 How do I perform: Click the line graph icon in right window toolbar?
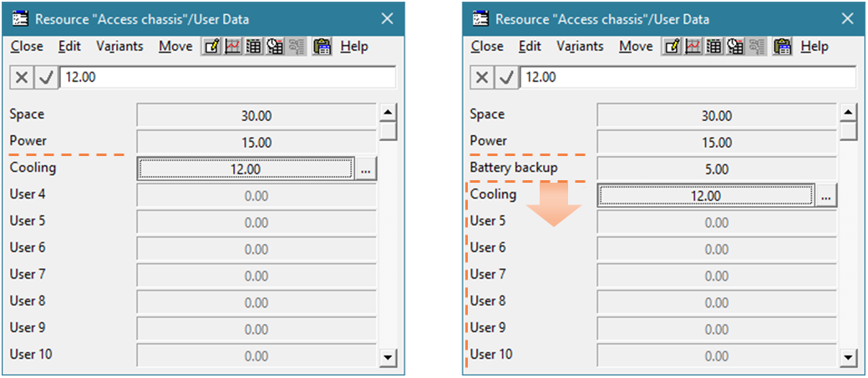click(x=692, y=47)
